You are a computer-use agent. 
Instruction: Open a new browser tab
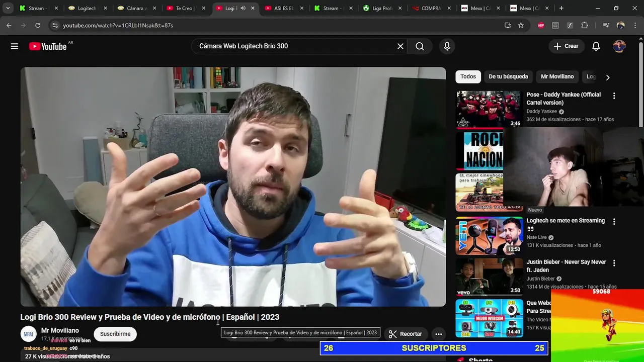(x=561, y=8)
